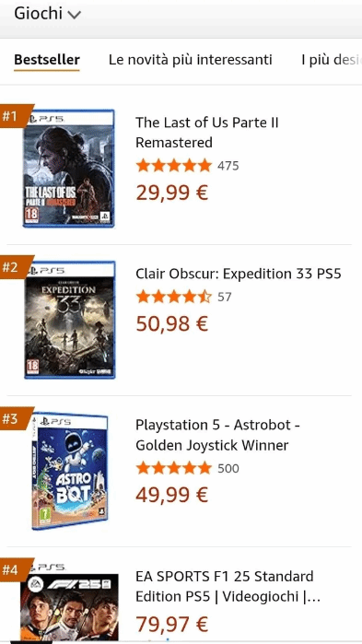362x644 pixels.
Task: Select the Bestseller tab
Action: click(47, 60)
